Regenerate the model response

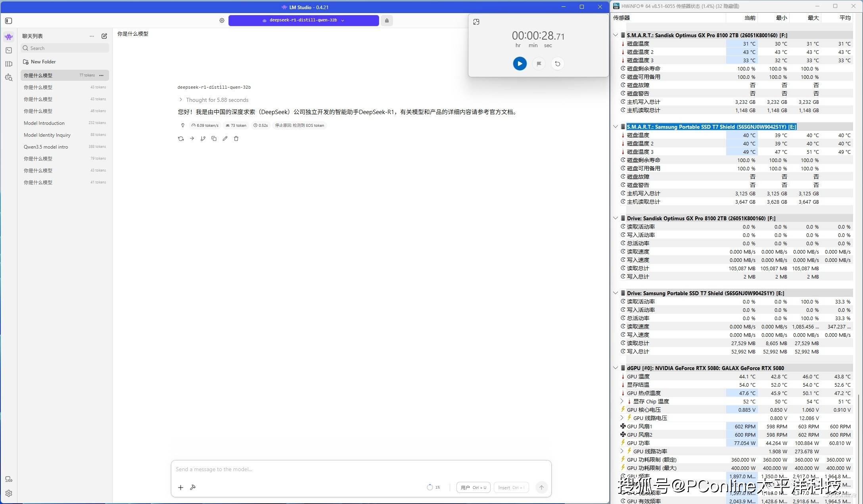coord(181,139)
